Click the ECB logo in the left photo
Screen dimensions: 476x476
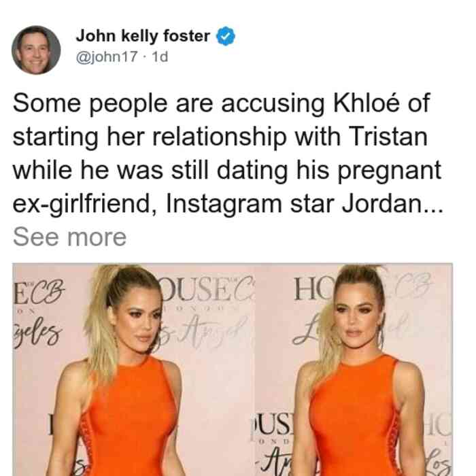point(39,292)
